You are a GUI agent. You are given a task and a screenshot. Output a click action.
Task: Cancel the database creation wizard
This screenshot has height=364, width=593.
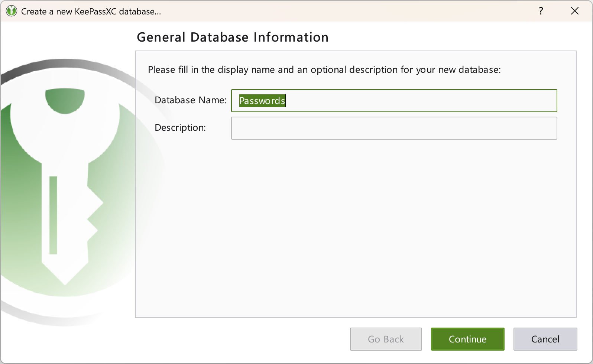point(545,339)
